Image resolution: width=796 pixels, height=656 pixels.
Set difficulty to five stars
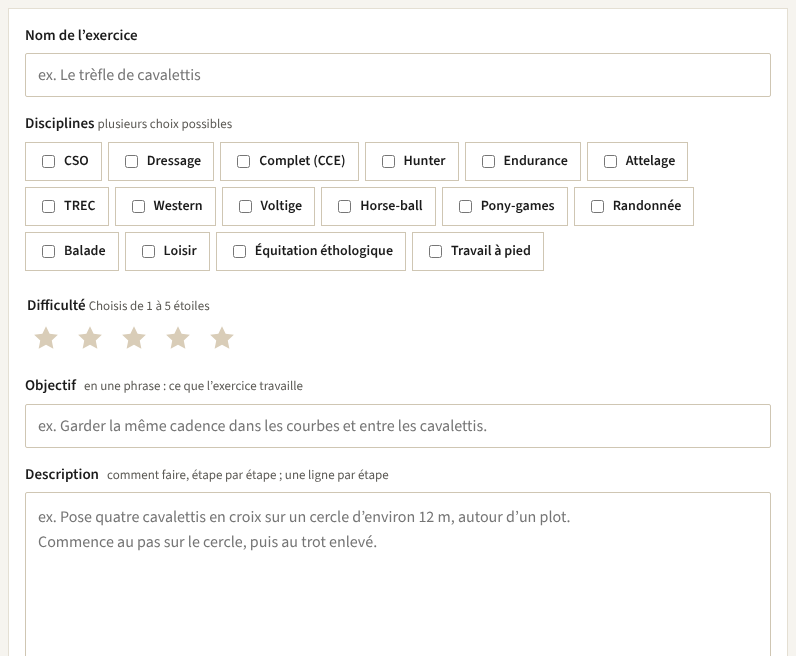(222, 338)
